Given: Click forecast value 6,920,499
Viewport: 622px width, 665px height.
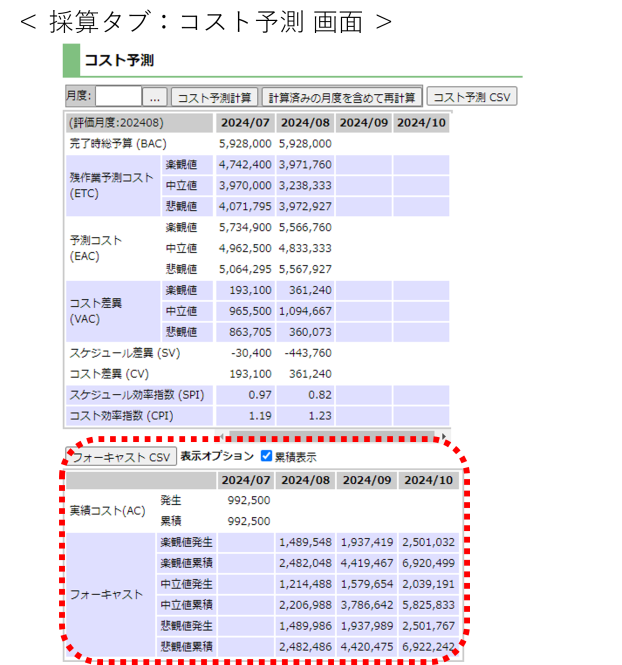Looking at the screenshot, I should click(x=428, y=563).
